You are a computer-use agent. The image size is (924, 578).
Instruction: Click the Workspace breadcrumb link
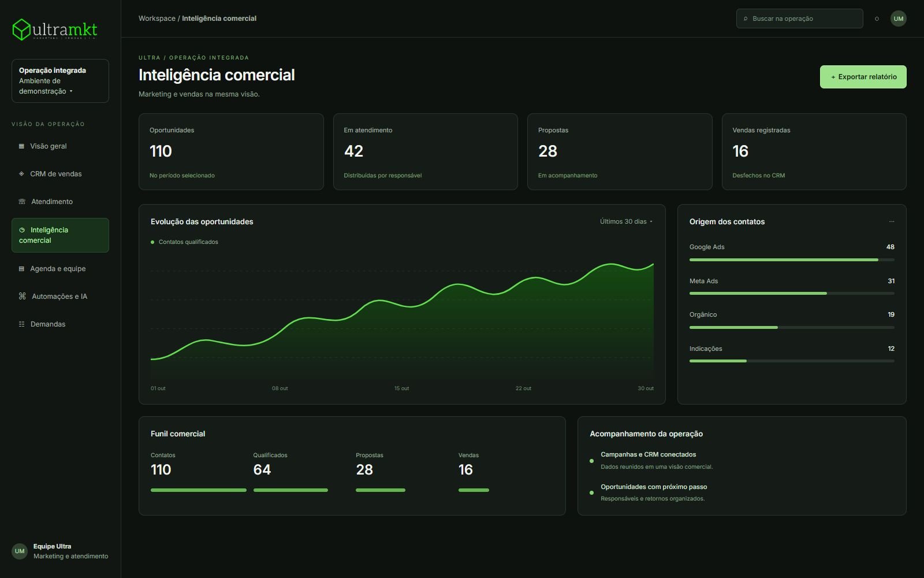(x=157, y=18)
